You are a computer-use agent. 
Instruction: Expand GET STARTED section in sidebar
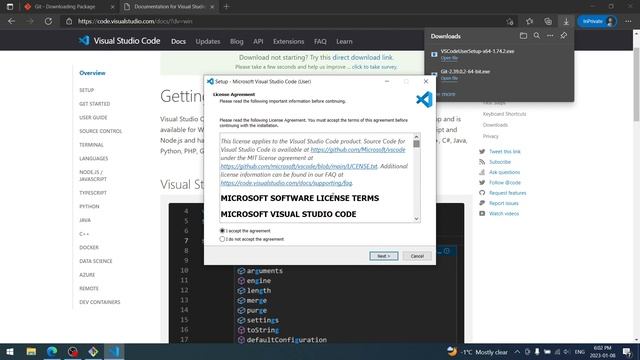coord(95,104)
